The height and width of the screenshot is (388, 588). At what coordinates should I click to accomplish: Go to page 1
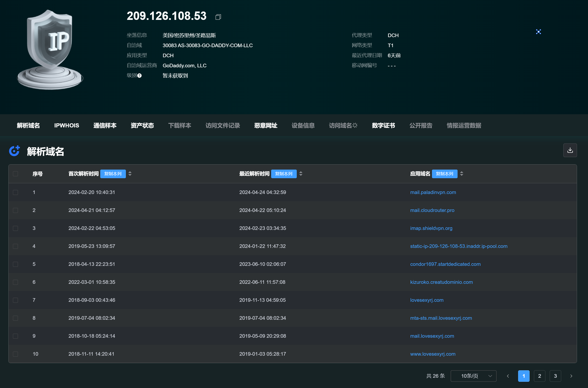(524, 376)
